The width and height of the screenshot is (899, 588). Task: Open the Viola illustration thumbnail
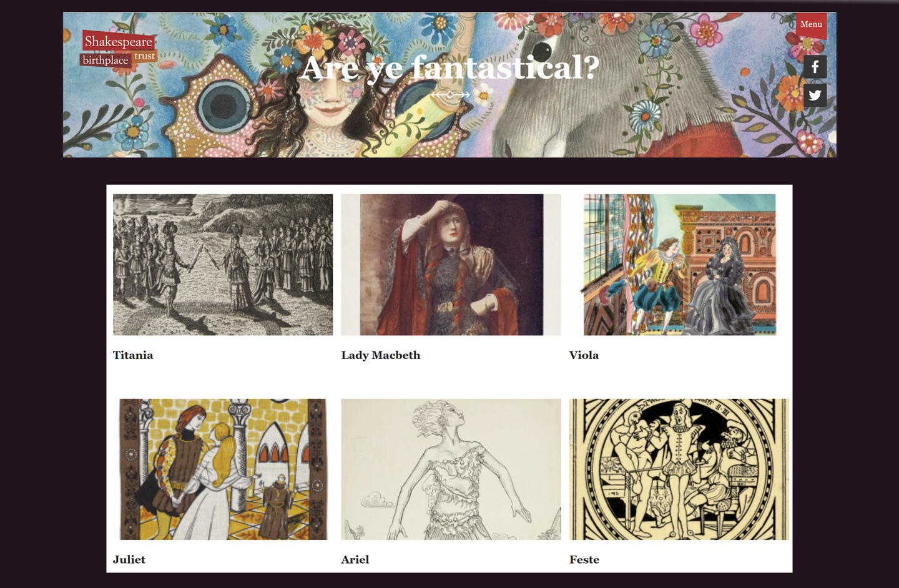point(679,265)
